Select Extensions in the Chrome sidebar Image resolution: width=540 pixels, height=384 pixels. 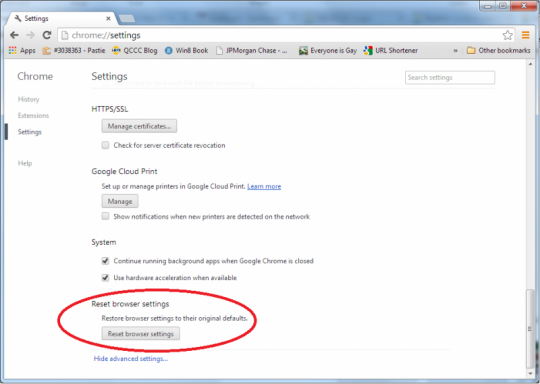[x=33, y=115]
